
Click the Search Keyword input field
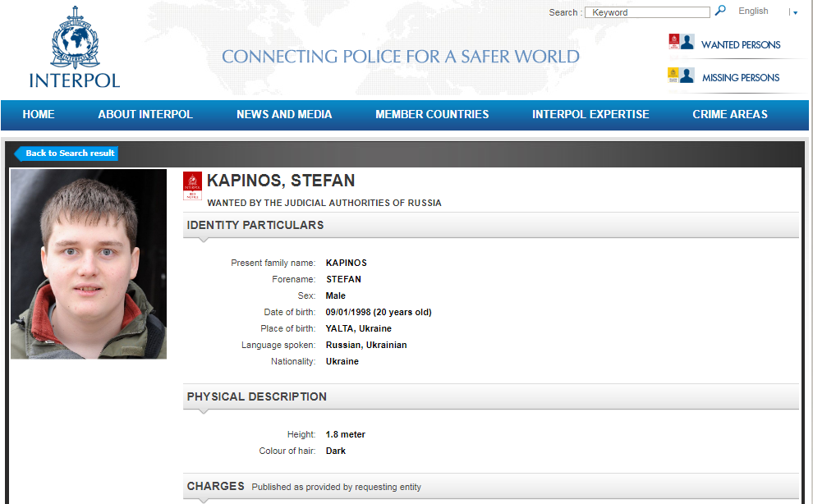pos(647,12)
